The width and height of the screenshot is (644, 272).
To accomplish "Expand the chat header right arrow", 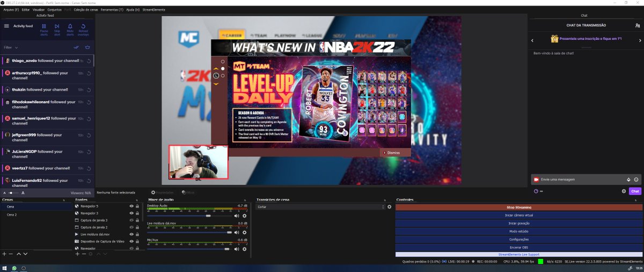I will (x=640, y=40).
